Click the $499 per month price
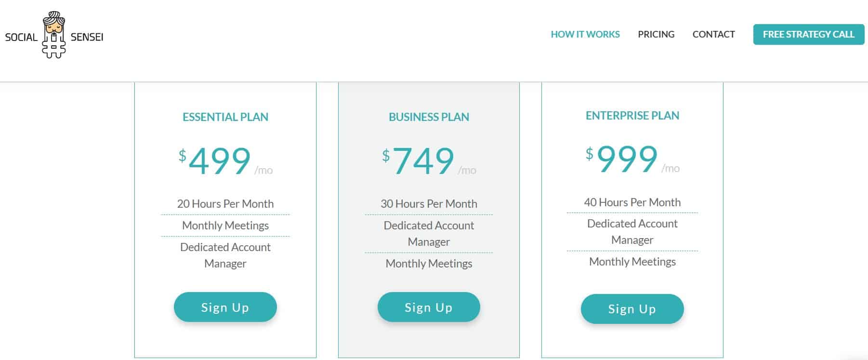868x360 pixels. (225, 161)
